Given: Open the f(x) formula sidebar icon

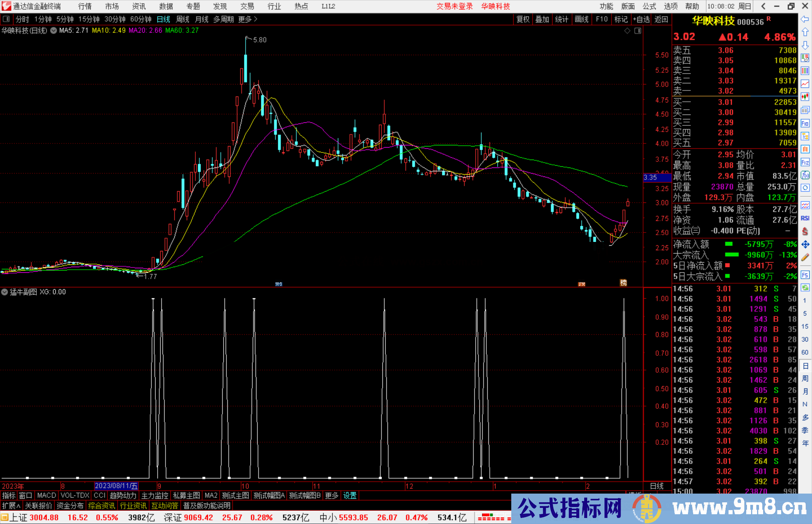Looking at the screenshot, I should (805, 175).
